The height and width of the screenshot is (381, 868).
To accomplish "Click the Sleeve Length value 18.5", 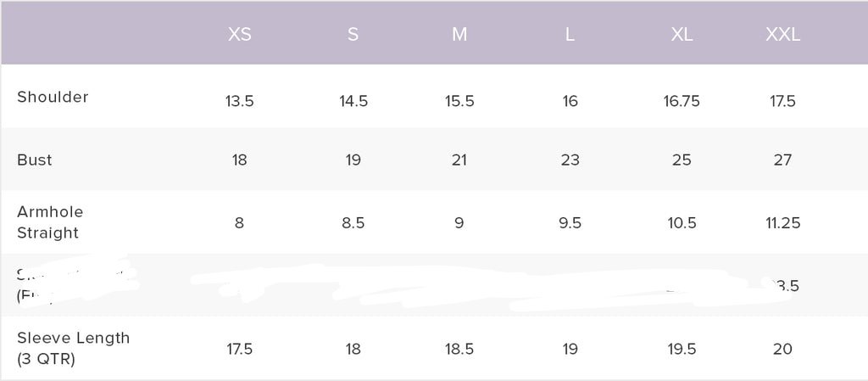I will click(459, 349).
